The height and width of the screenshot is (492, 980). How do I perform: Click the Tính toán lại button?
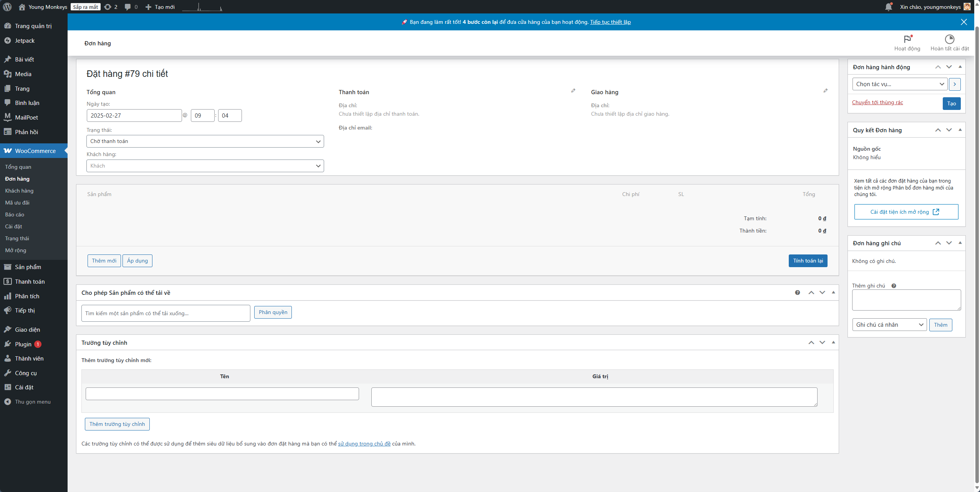tap(808, 261)
